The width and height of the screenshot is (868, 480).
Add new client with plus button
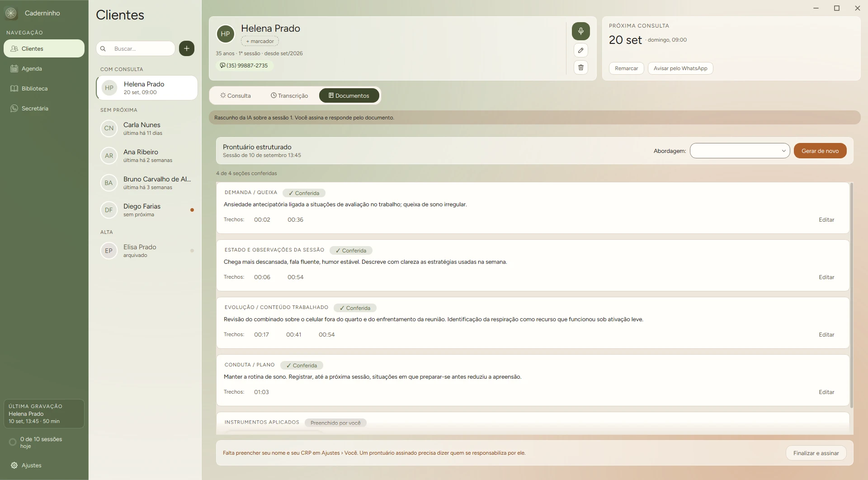tap(187, 48)
